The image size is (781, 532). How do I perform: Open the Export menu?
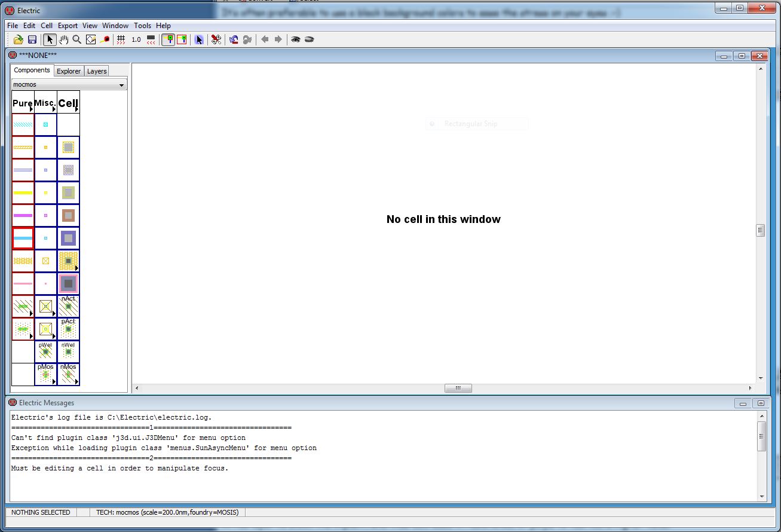click(x=68, y=26)
